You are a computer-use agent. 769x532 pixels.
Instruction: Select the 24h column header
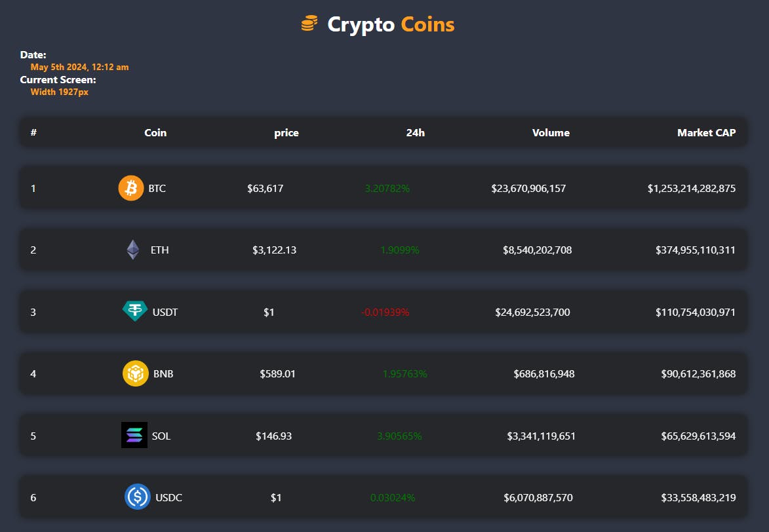(x=416, y=133)
